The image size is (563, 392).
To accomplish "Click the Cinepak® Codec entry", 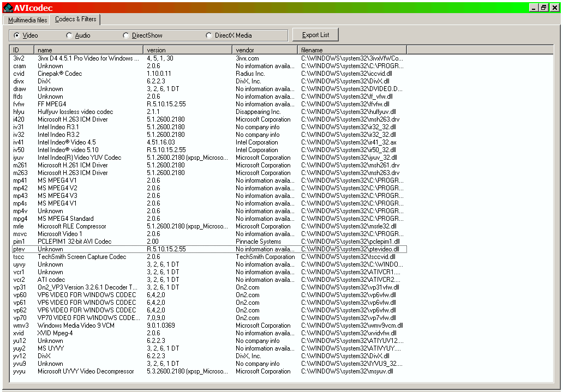I will tap(59, 74).
